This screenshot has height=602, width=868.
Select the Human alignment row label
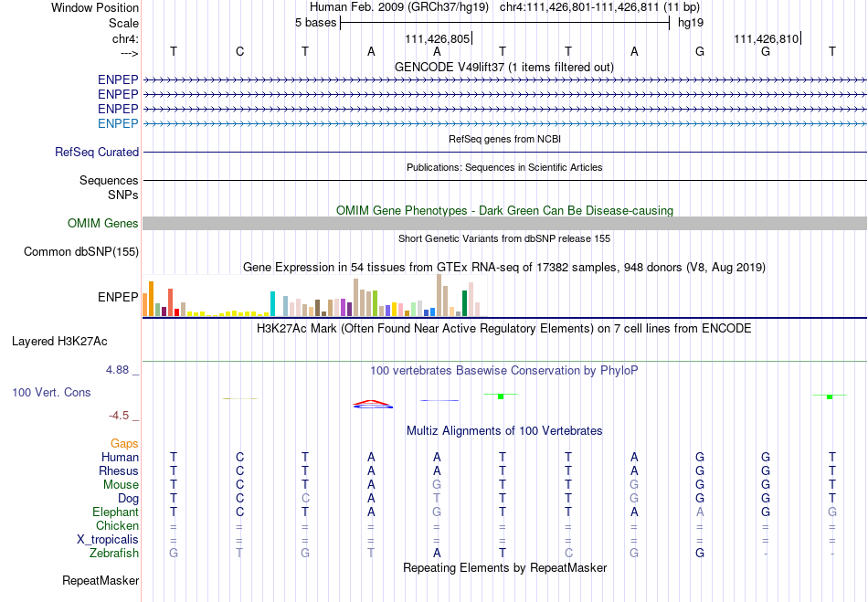[x=120, y=457]
